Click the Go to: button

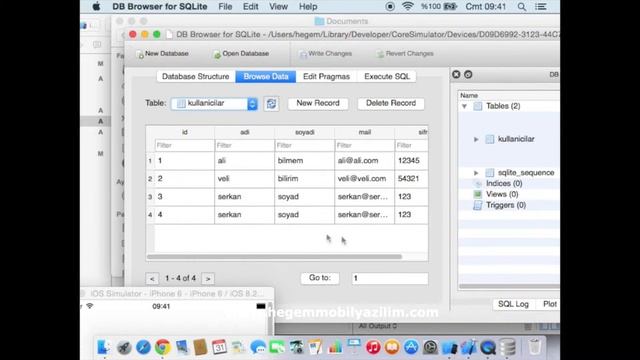pyautogui.click(x=320, y=278)
